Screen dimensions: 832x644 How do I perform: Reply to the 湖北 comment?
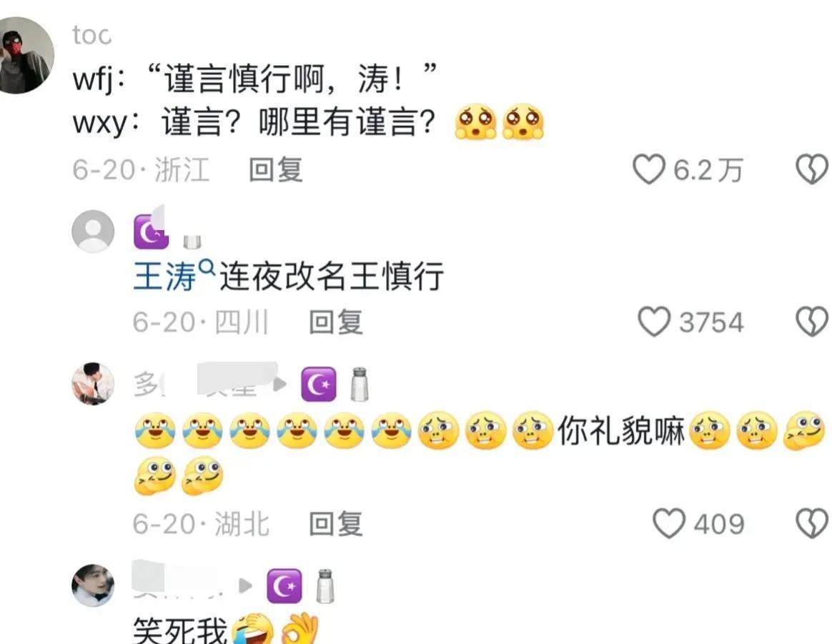click(x=336, y=524)
